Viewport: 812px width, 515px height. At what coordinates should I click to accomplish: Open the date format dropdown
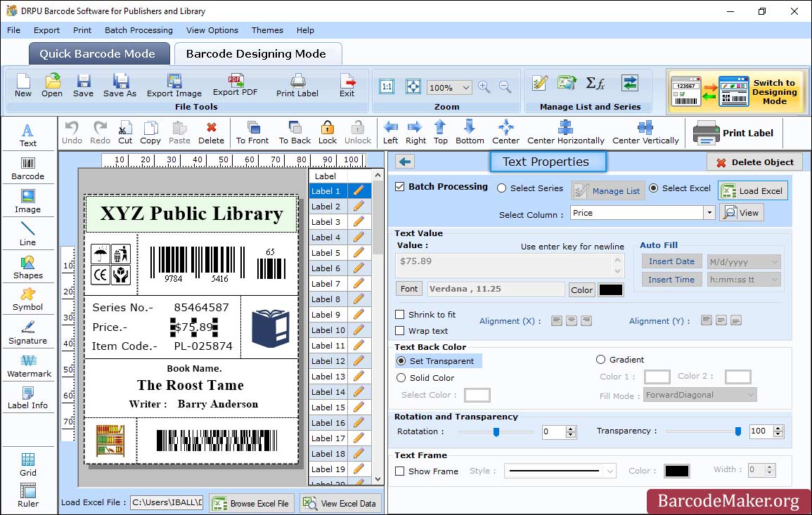pos(774,262)
